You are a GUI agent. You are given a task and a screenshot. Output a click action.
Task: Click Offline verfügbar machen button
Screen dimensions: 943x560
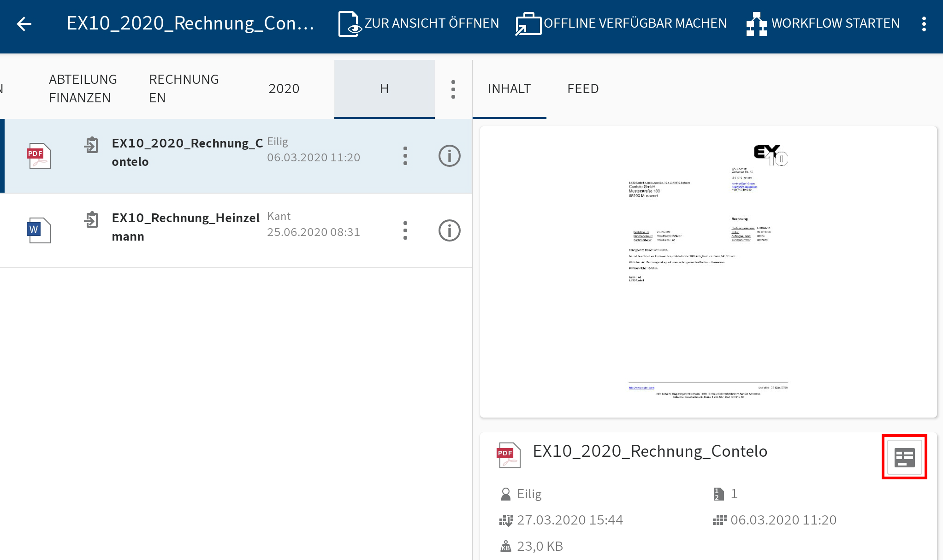pyautogui.click(x=621, y=24)
